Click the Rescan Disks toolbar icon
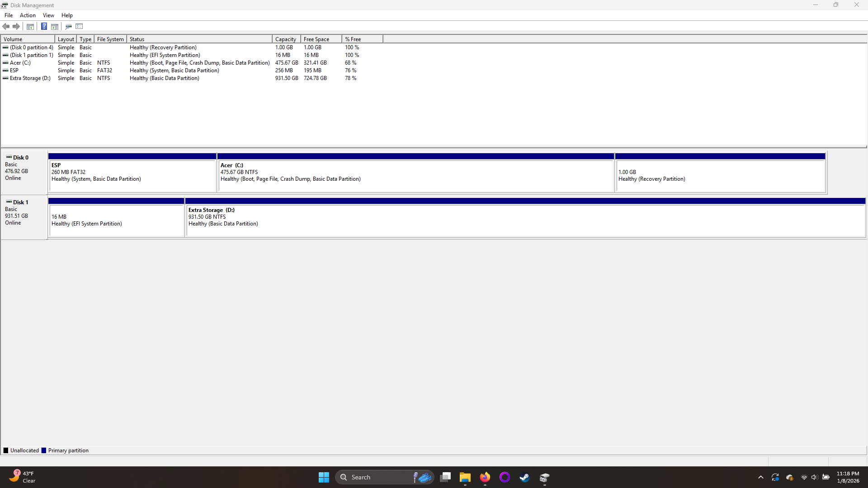 coord(69,26)
